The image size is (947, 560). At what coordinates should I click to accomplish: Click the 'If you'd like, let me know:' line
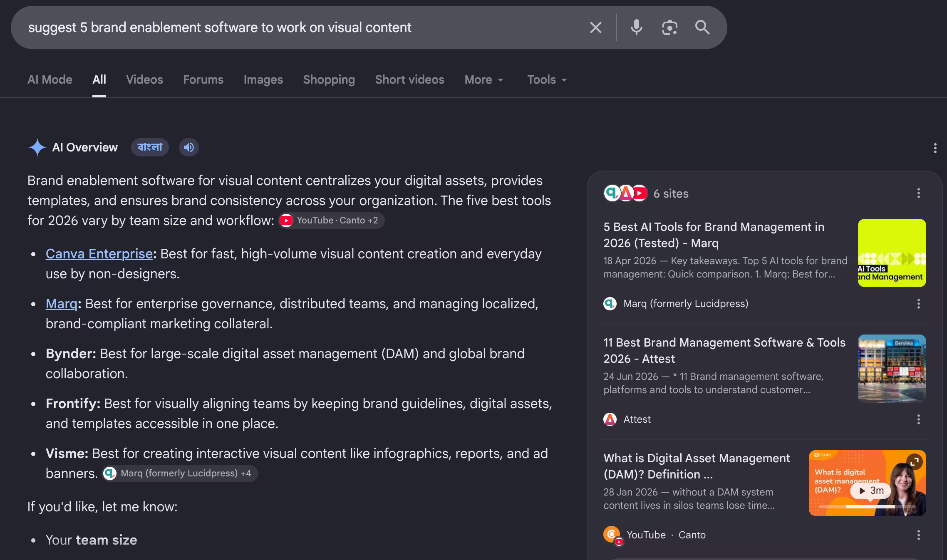point(102,507)
